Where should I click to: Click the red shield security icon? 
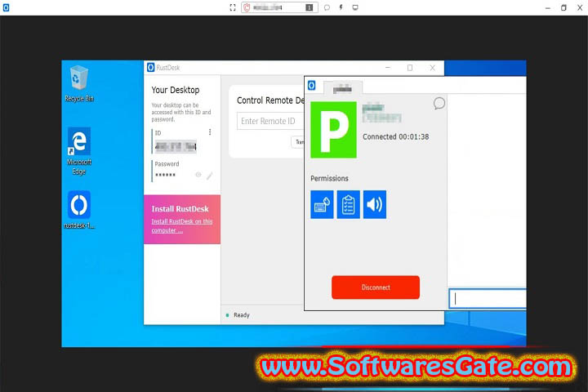pyautogui.click(x=247, y=7)
